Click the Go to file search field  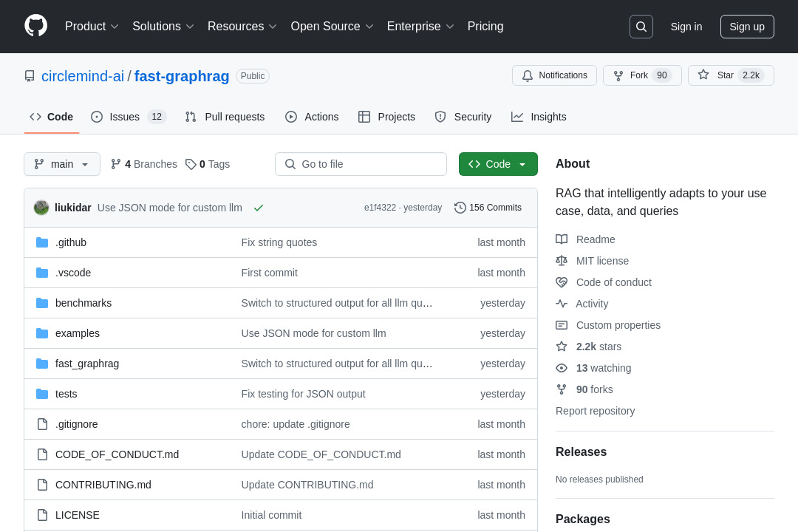(x=361, y=164)
